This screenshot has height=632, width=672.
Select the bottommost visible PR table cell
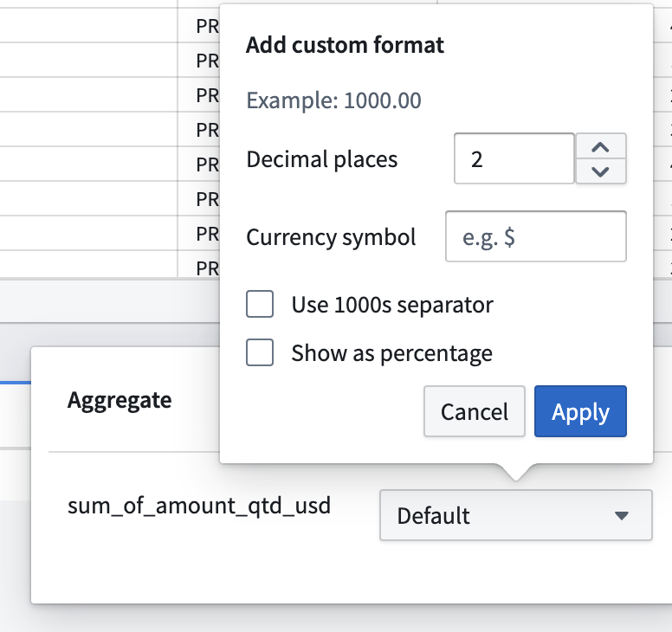[207, 268]
